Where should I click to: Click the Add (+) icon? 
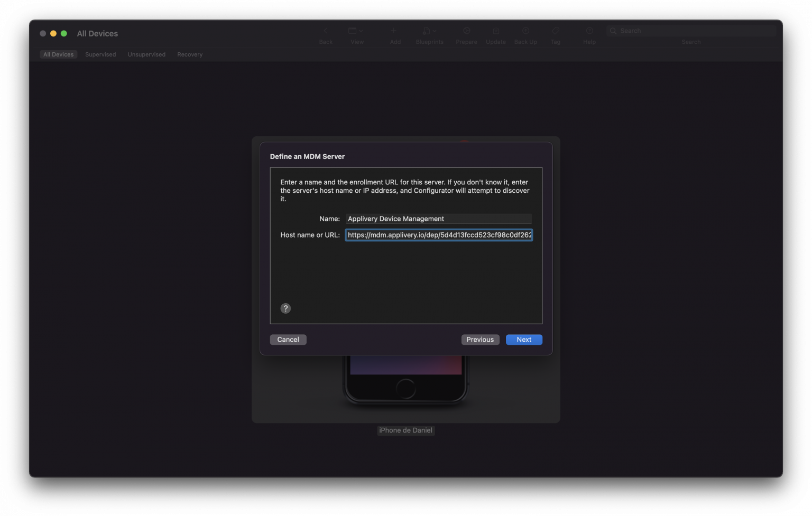(x=394, y=31)
